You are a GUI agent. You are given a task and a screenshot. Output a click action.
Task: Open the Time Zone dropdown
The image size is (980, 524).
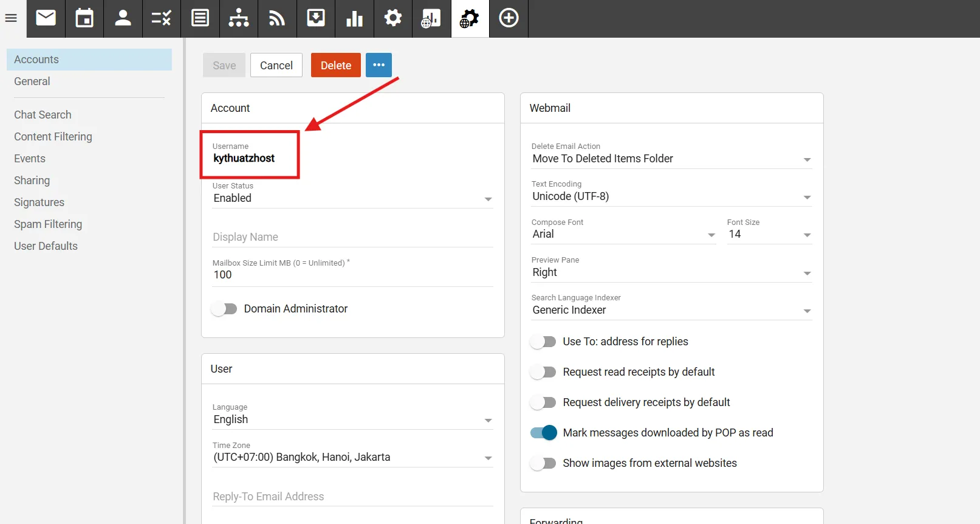352,457
